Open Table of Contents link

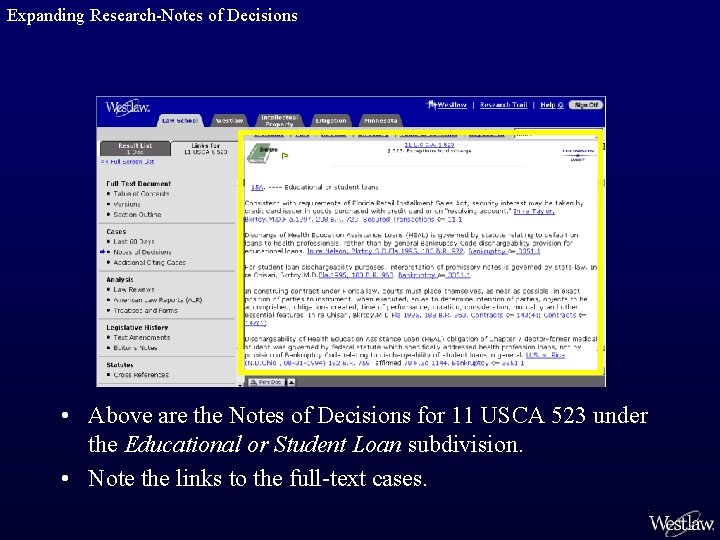tap(141, 194)
